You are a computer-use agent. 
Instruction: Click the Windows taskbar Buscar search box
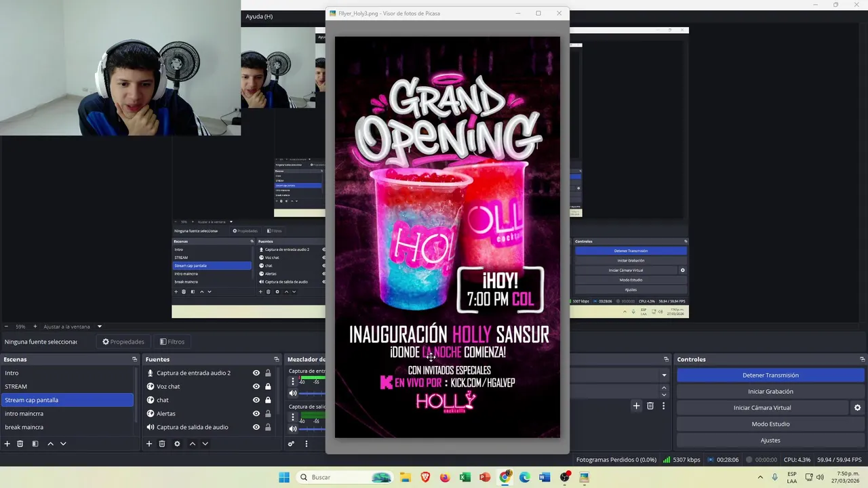[344, 477]
